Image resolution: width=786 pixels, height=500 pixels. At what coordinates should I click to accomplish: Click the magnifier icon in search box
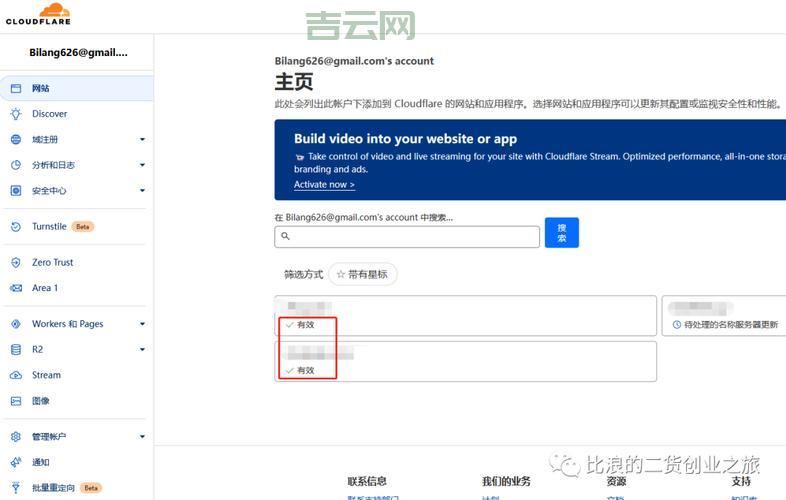285,236
